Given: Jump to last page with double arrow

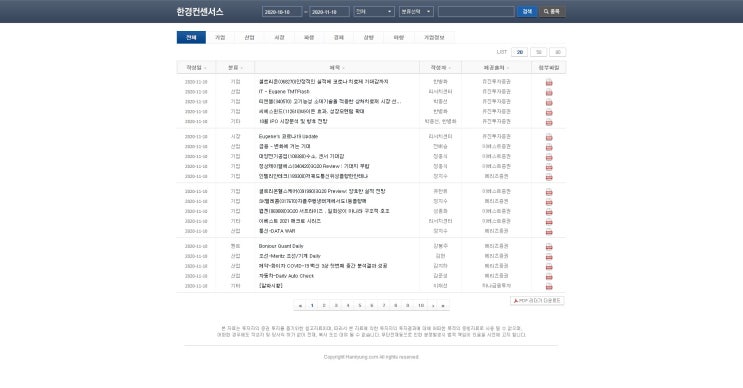Looking at the screenshot, I should 444,306.
